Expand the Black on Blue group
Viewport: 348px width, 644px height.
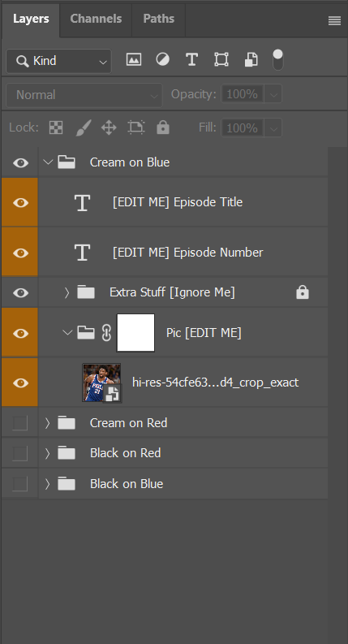47,484
